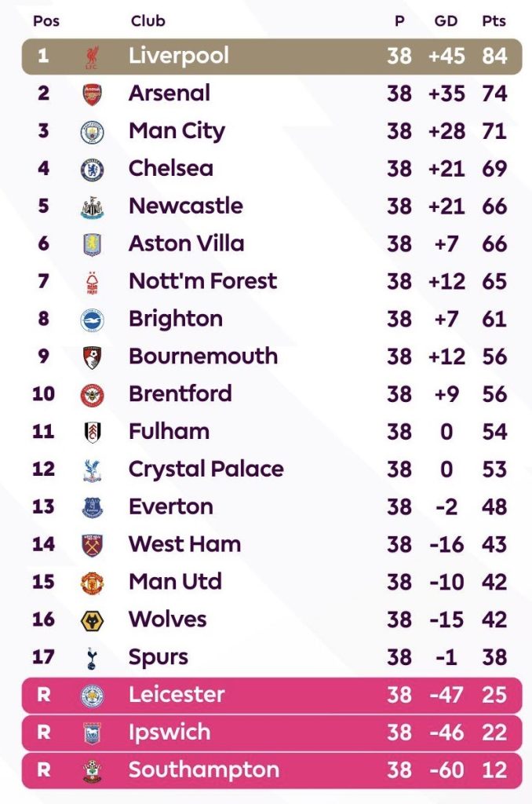Open the Newcastle badge icon
532x804 pixels.
[x=92, y=207]
